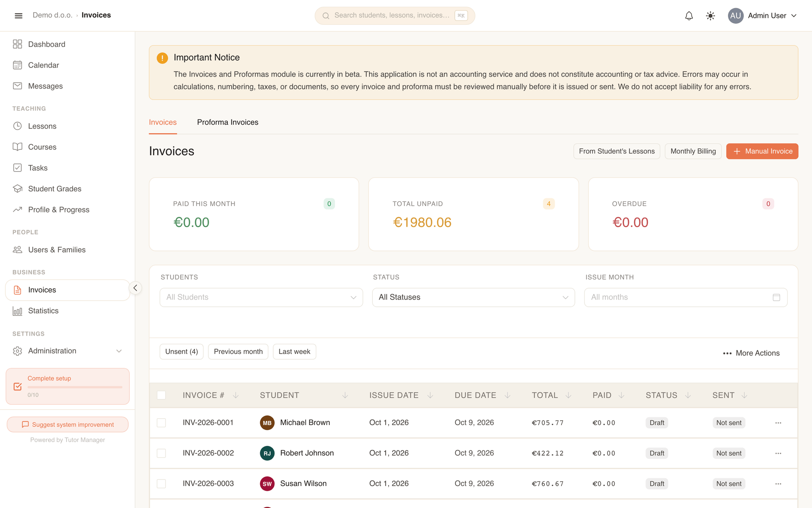The height and width of the screenshot is (508, 812).
Task: Open row actions for INV-2026-0003
Action: click(778, 484)
